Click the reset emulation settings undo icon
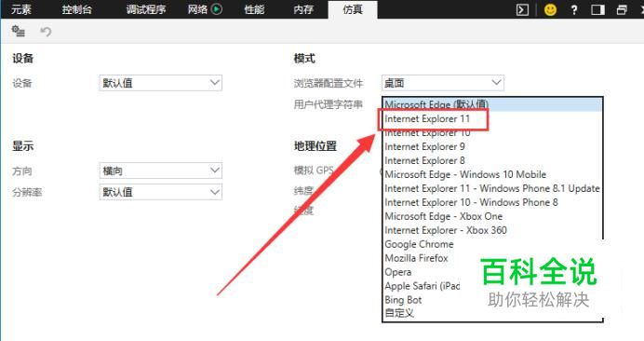This screenshot has width=644, height=341. click(46, 32)
